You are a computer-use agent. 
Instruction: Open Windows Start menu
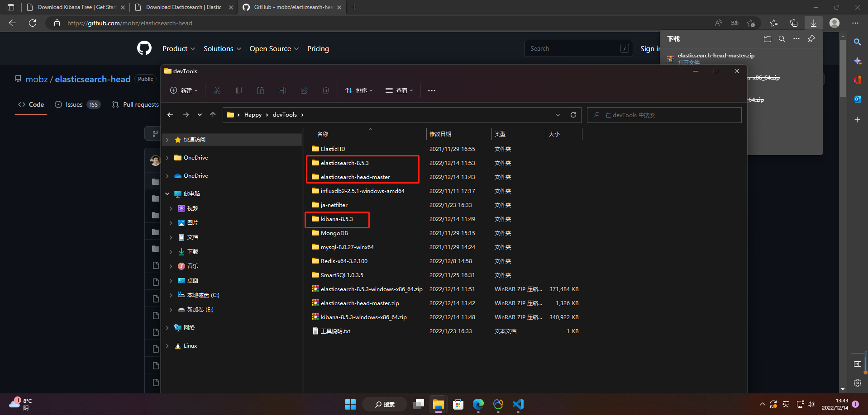coord(350,404)
